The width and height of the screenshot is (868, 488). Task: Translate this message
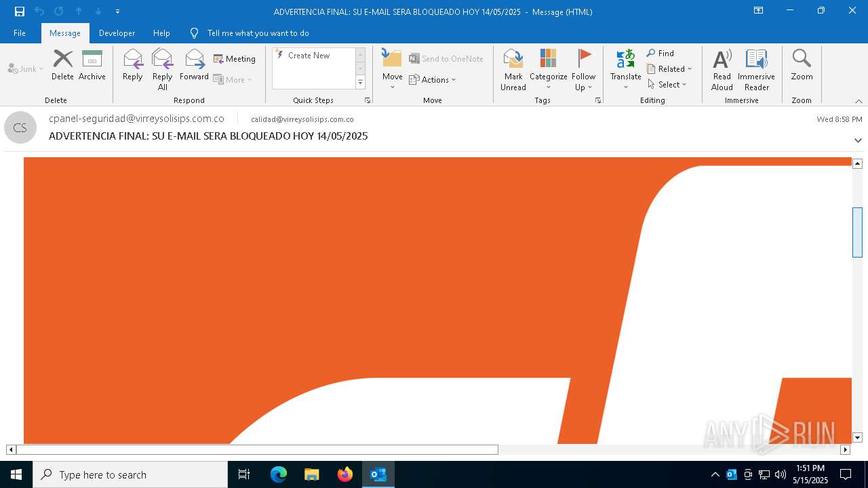click(x=625, y=70)
